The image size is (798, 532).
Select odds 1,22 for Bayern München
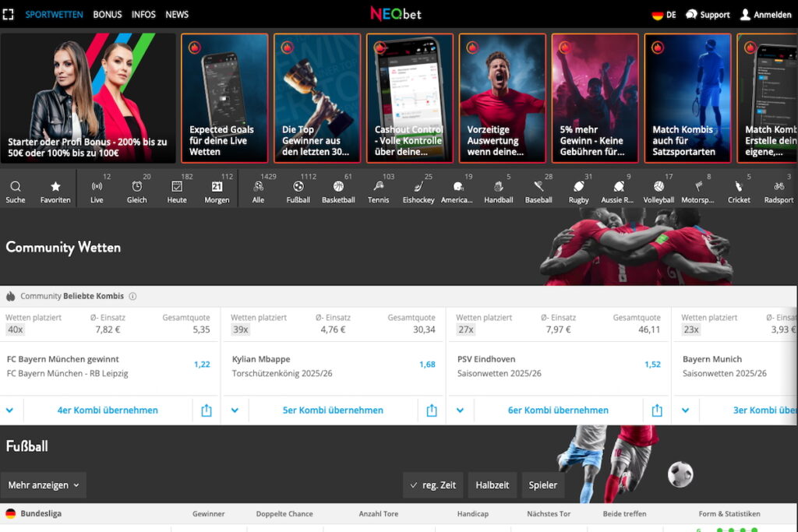(x=202, y=365)
